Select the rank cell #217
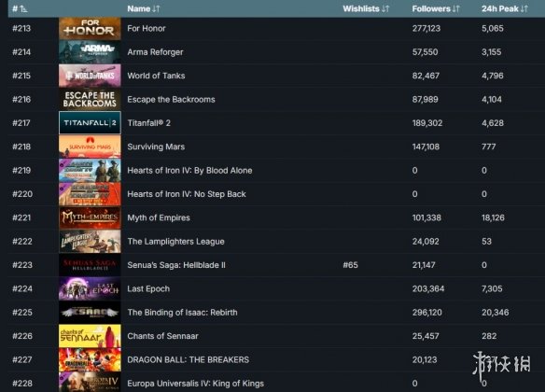 click(21, 123)
